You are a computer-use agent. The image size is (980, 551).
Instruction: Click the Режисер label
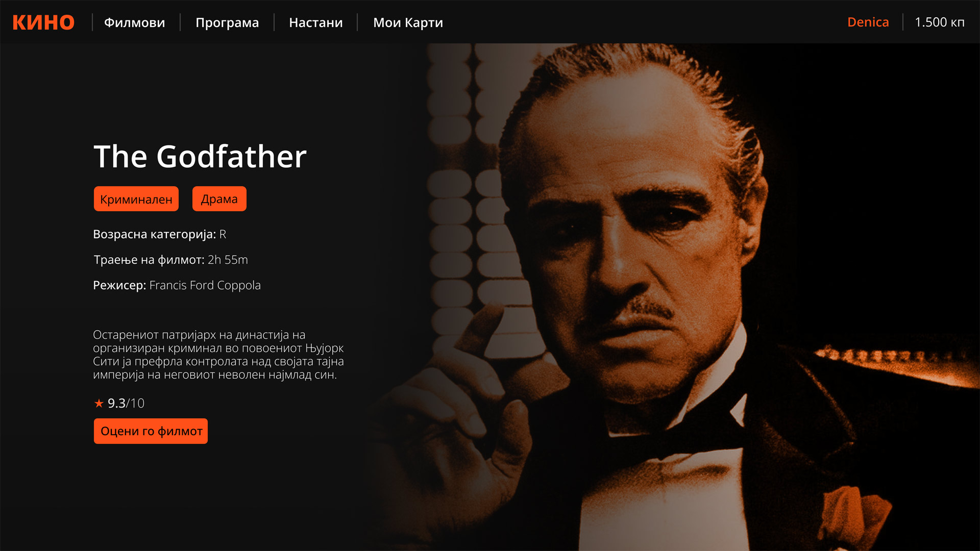(x=119, y=285)
